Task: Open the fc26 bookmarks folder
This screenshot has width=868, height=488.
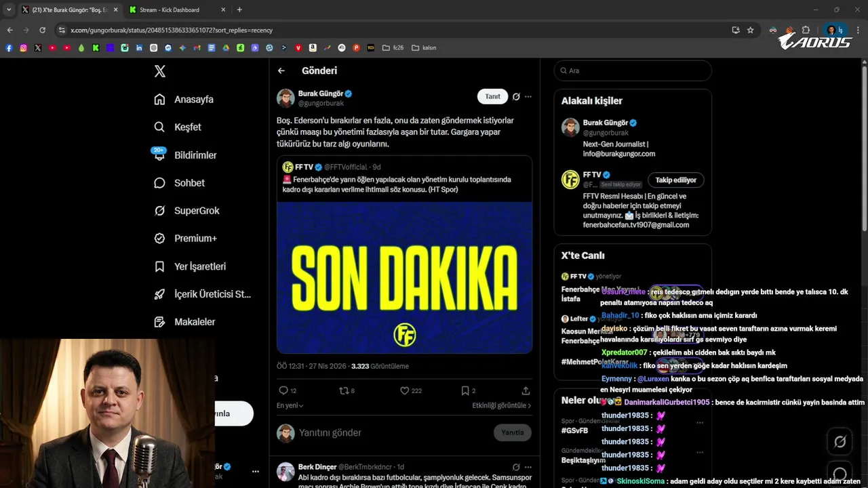Action: tap(393, 47)
